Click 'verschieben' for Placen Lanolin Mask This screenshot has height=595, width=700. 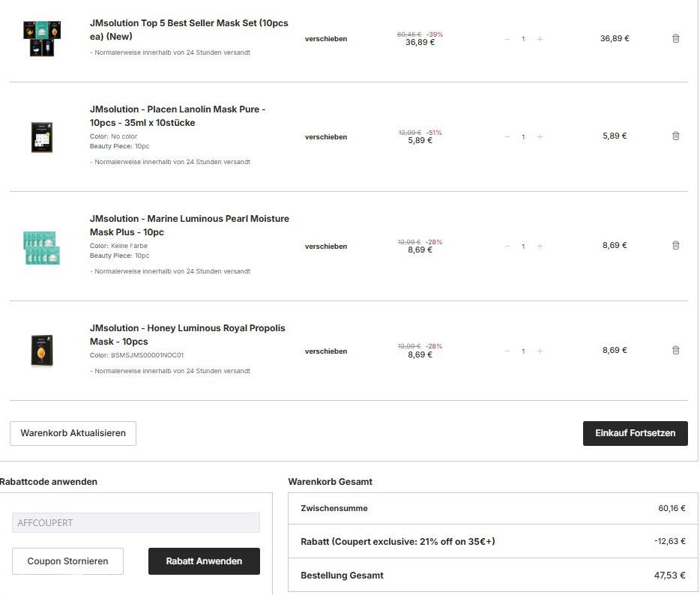326,137
